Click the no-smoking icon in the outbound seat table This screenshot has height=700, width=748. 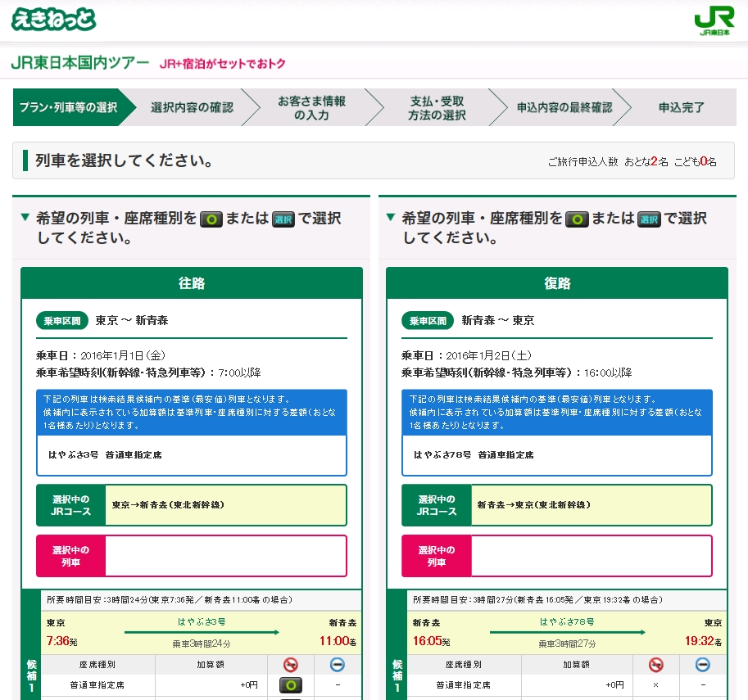coord(291,664)
